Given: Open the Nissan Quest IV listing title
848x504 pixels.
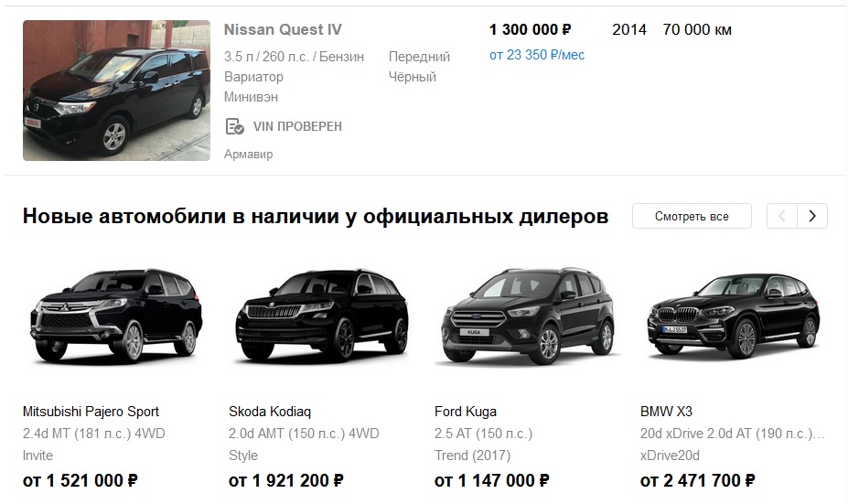Looking at the screenshot, I should pyautogui.click(x=283, y=30).
